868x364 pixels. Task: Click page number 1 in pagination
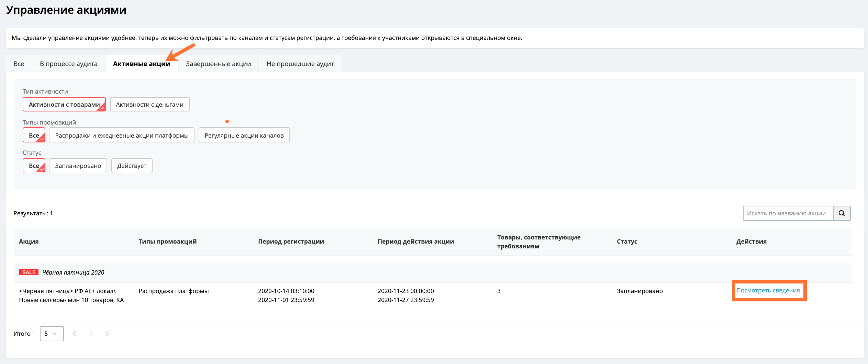coord(91,334)
